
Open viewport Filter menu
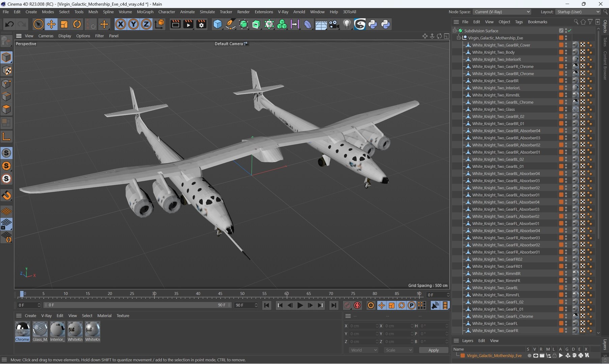click(x=99, y=36)
